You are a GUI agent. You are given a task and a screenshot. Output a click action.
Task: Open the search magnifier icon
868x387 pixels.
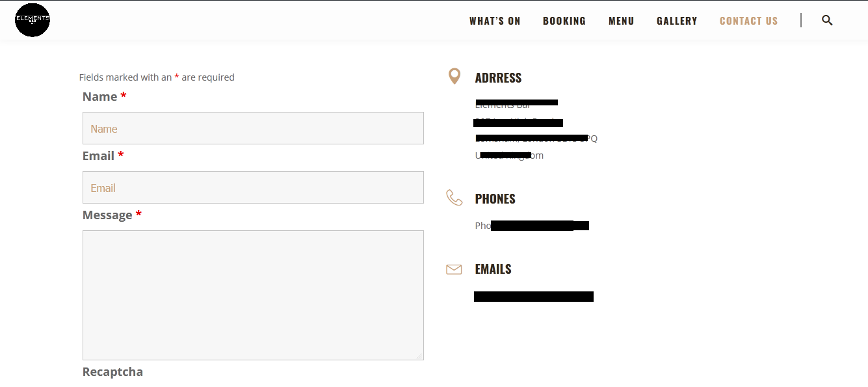pos(827,20)
